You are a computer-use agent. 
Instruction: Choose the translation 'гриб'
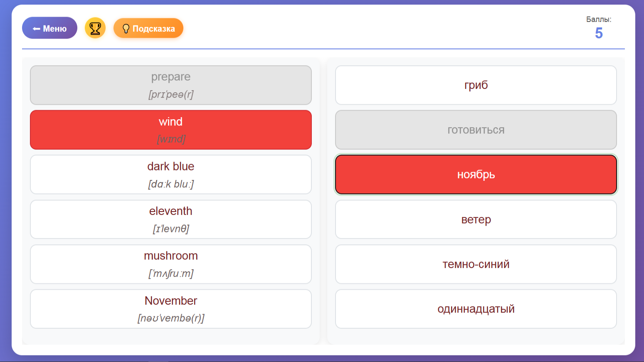(x=476, y=85)
